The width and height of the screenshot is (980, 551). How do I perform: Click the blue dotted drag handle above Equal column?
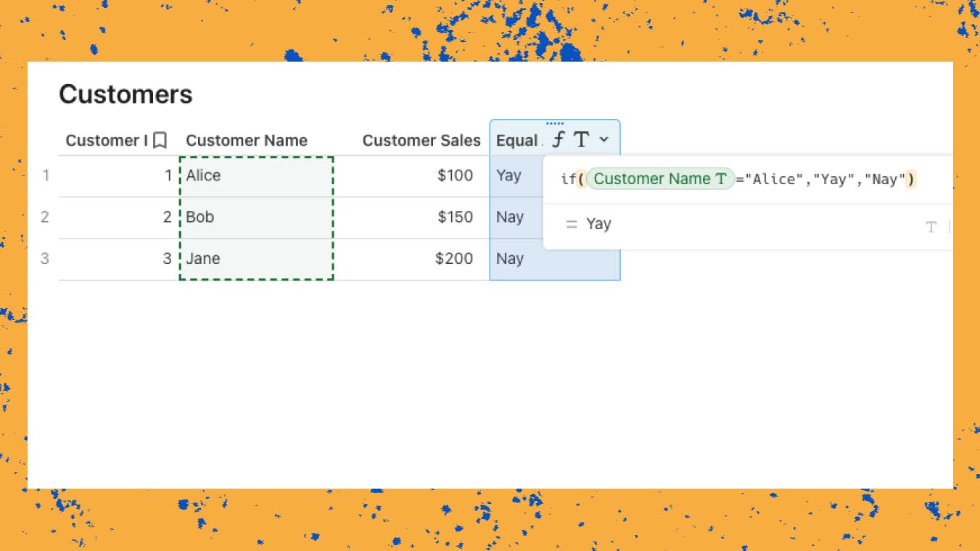click(x=555, y=123)
